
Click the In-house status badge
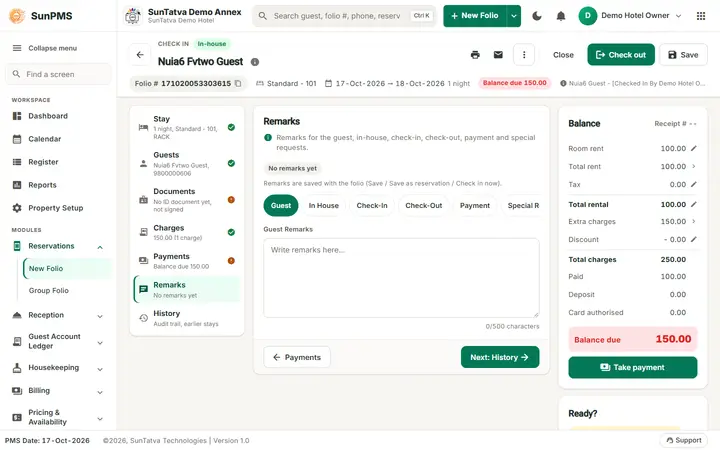(212, 44)
